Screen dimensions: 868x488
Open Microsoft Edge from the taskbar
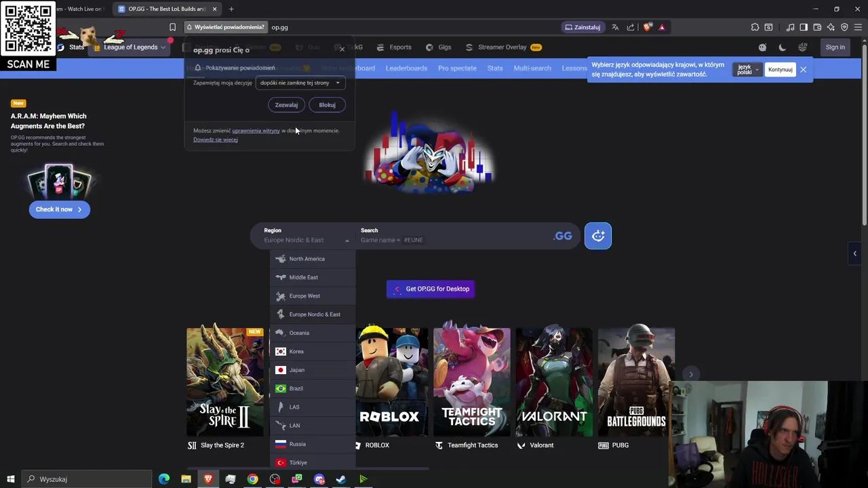pos(164,479)
